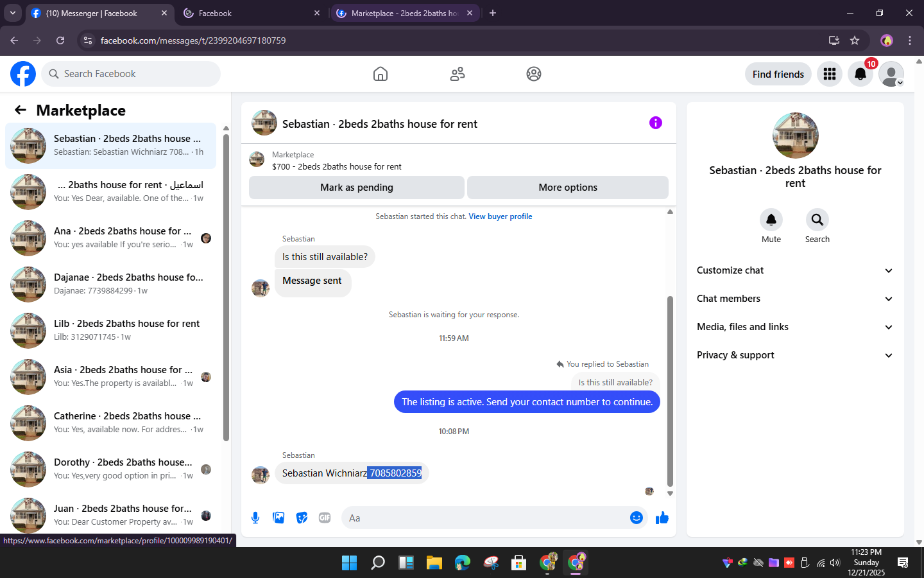Viewport: 924px width, 578px height.
Task: Close the middle Facebook tab
Action: 317,13
